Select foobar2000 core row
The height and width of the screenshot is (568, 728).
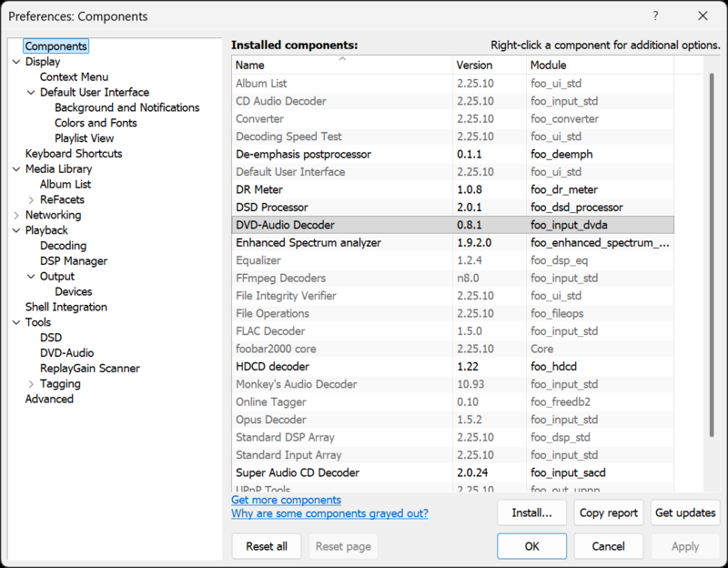point(452,349)
